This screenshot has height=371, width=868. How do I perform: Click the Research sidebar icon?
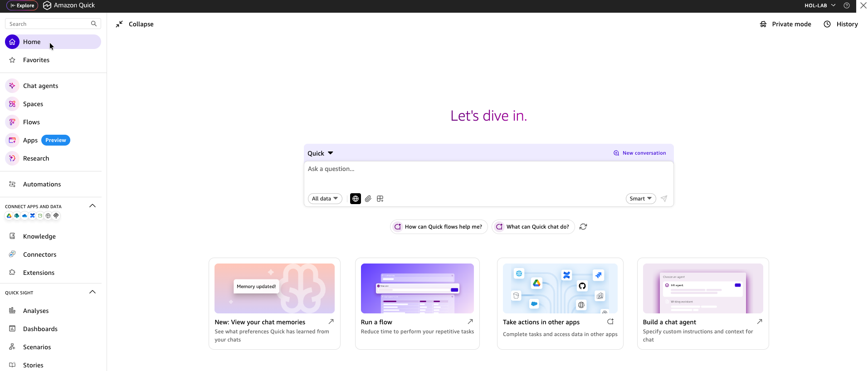click(12, 158)
